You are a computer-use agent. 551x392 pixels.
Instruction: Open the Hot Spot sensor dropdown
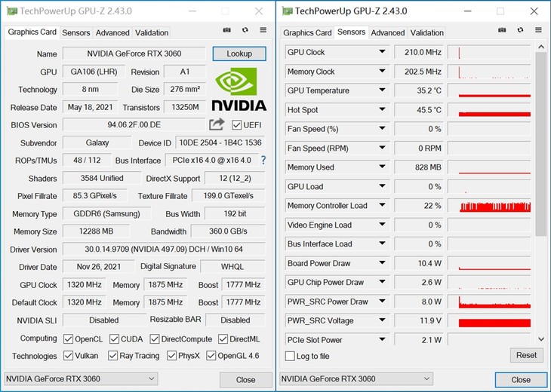point(382,109)
